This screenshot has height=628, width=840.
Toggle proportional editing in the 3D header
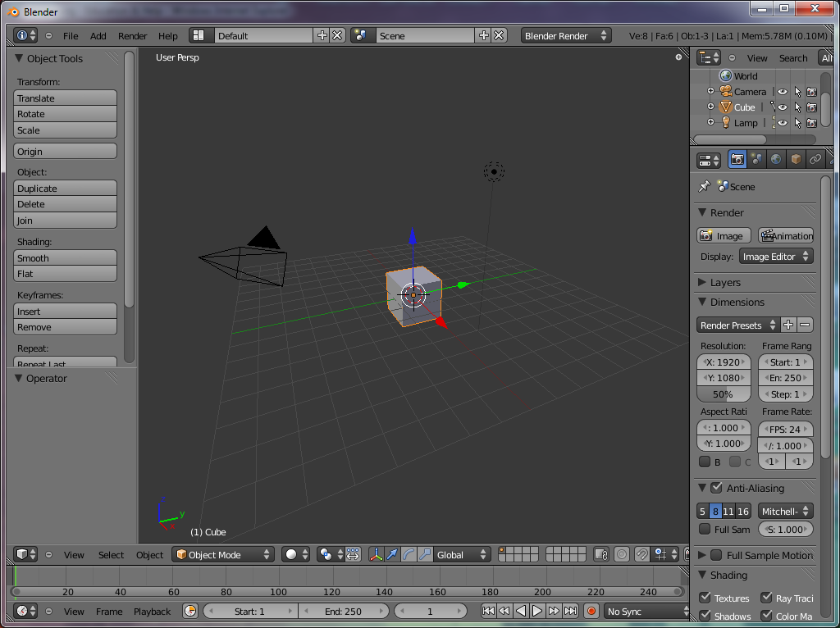[x=622, y=554]
